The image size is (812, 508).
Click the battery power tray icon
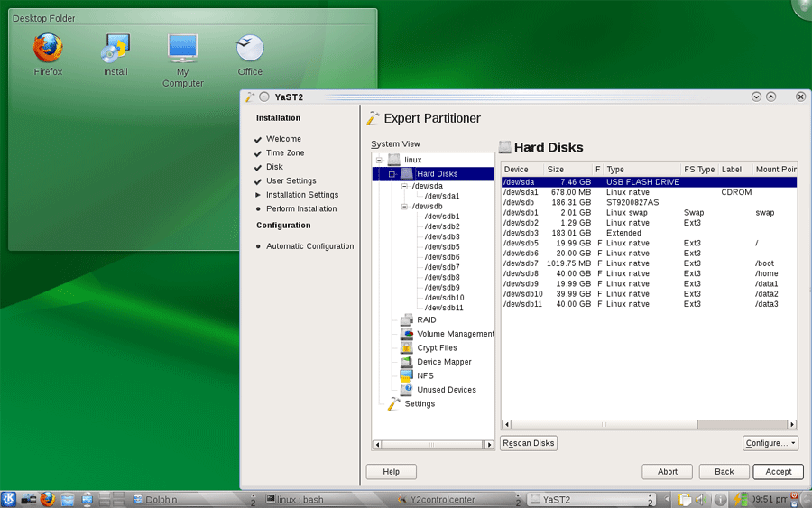click(740, 499)
